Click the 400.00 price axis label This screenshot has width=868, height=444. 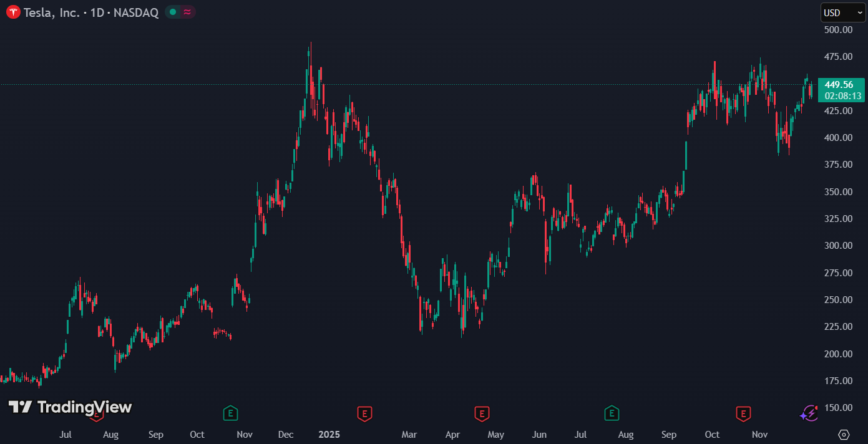click(x=838, y=138)
